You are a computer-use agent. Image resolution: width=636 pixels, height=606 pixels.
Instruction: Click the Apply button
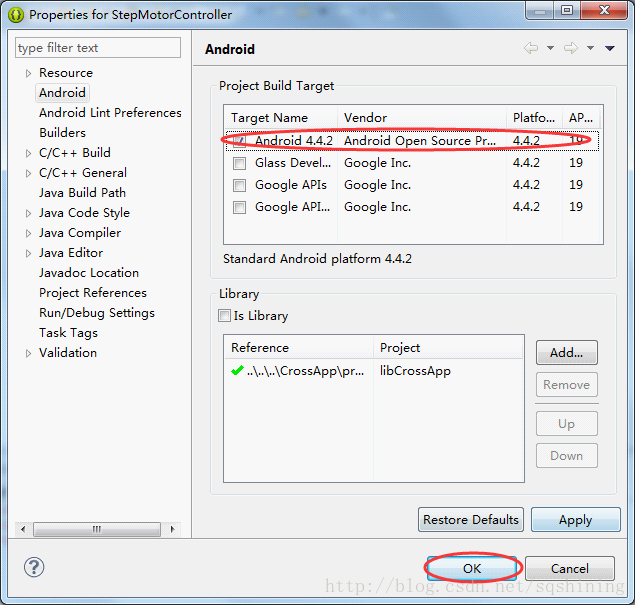click(x=576, y=520)
